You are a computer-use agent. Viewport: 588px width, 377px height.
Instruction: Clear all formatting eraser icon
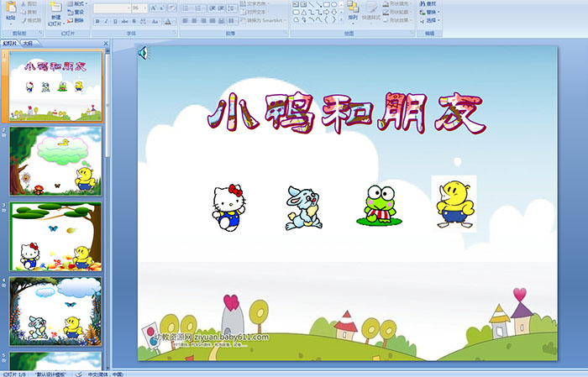171,8
